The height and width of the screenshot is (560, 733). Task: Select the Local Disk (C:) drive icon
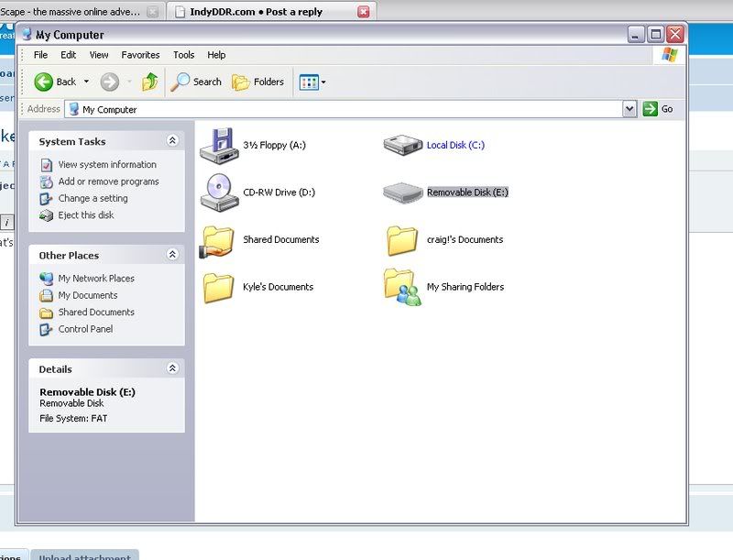point(402,145)
